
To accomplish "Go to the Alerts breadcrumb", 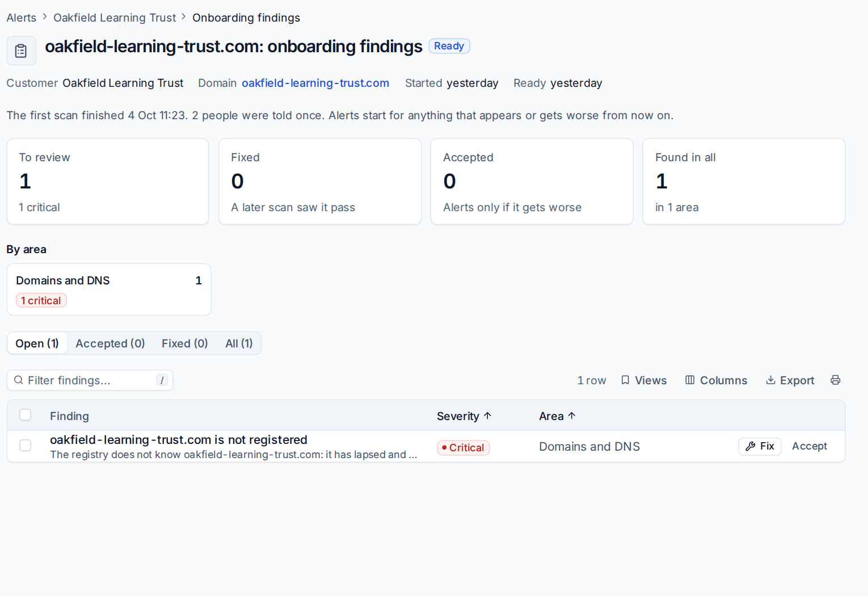I will 22,18.
